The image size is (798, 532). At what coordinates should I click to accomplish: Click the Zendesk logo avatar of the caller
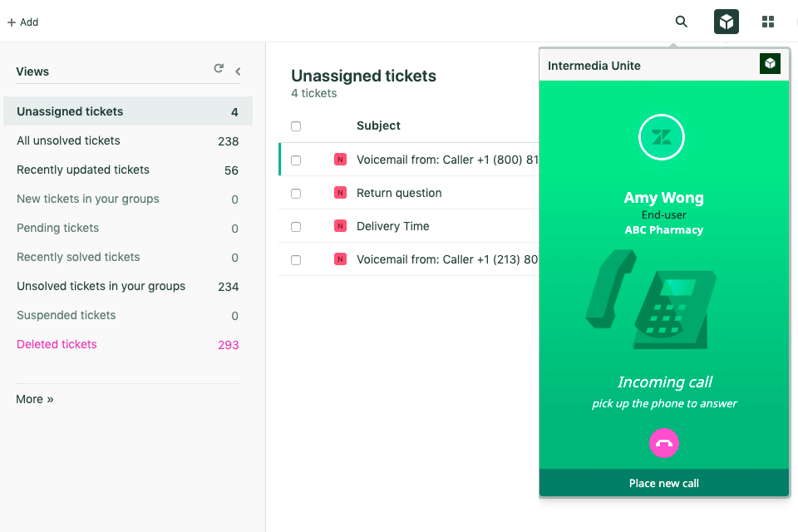click(662, 138)
